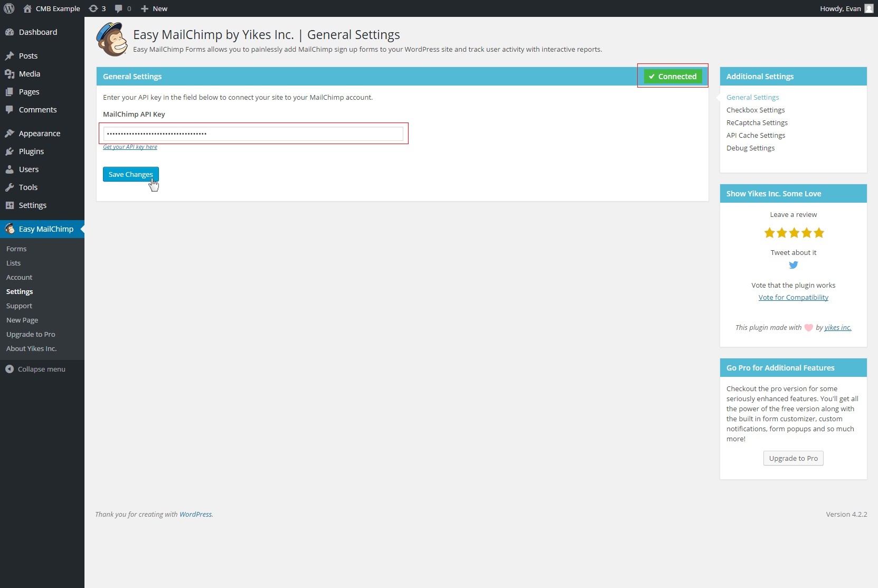Screen dimensions: 878x588
Task: Click Vote for Compatibility link
Action: pos(793,297)
